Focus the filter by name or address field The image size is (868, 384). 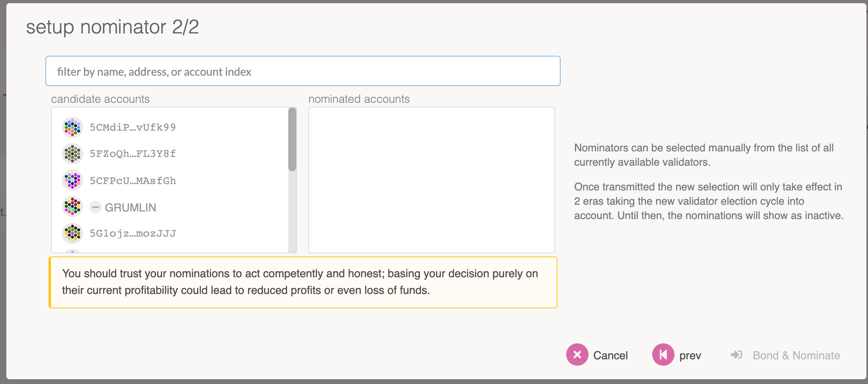(x=303, y=71)
